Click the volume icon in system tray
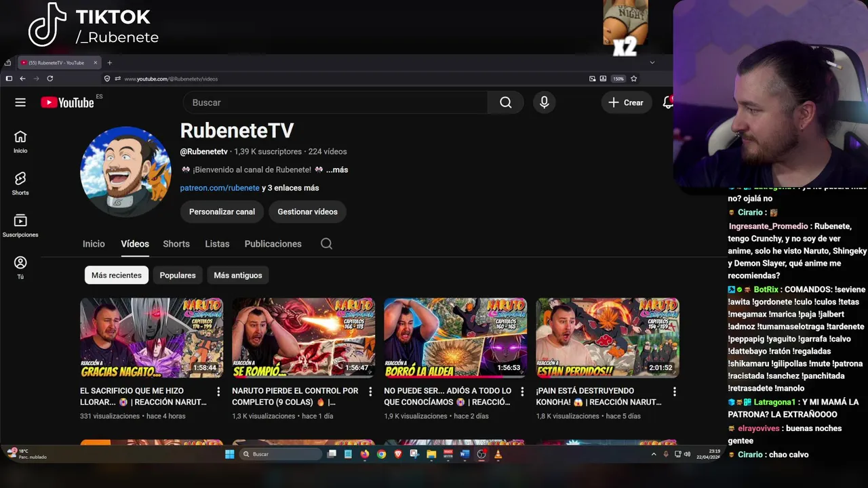Image resolution: width=868 pixels, height=488 pixels. point(687,454)
